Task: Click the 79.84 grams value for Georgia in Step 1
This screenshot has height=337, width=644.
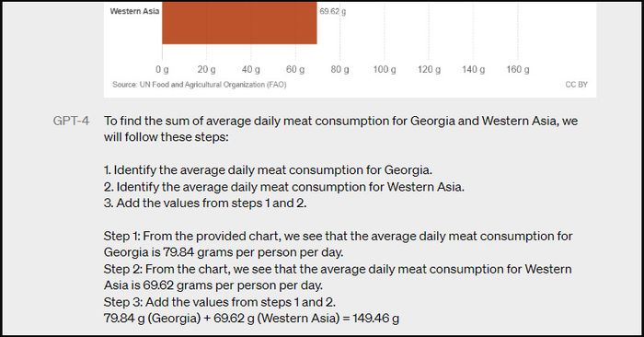Action: (196, 252)
